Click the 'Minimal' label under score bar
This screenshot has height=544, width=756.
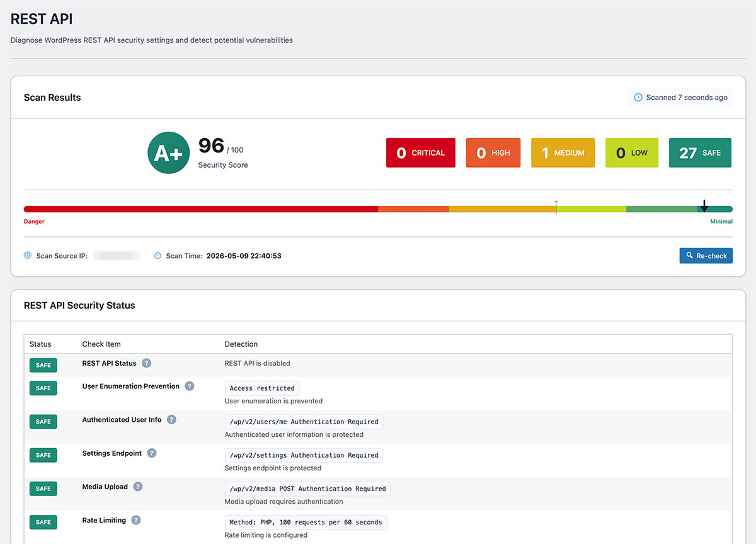tap(721, 221)
